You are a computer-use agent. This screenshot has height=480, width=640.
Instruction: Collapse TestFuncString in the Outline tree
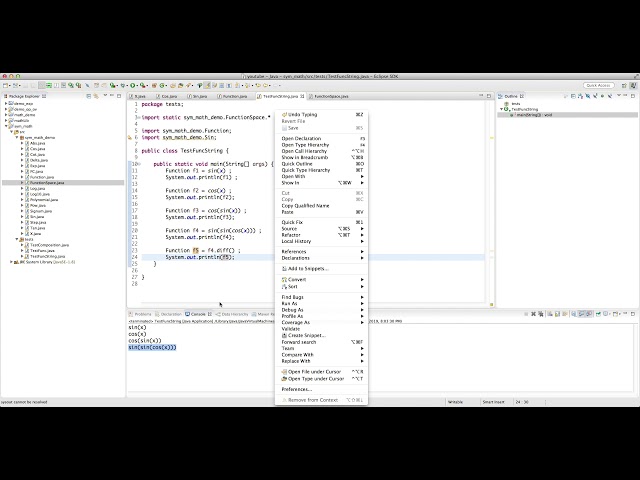[502, 109]
